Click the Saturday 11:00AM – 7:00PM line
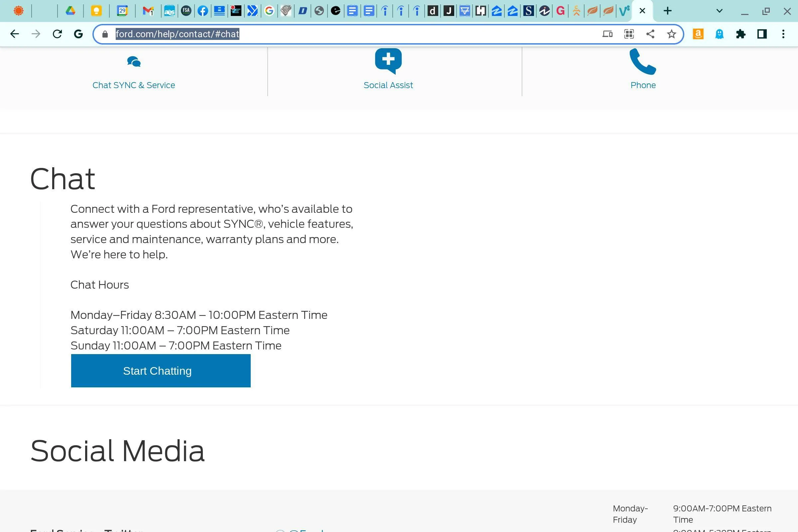798x532 pixels. [180, 330]
